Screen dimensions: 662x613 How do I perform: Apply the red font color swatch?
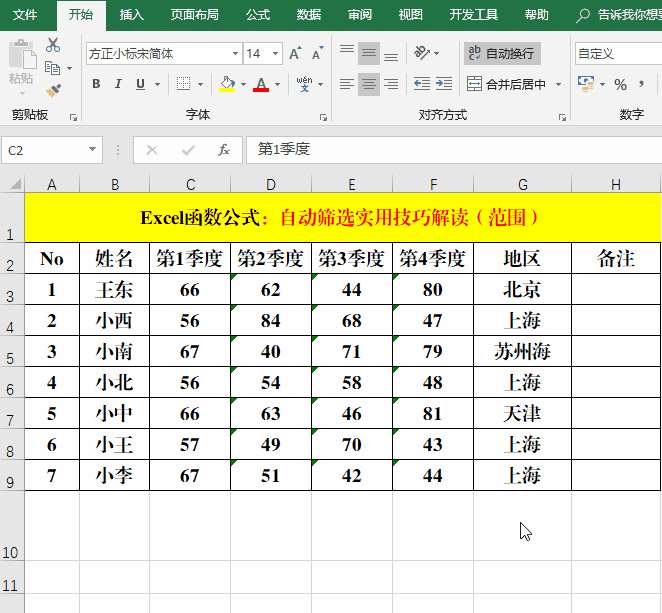[261, 85]
